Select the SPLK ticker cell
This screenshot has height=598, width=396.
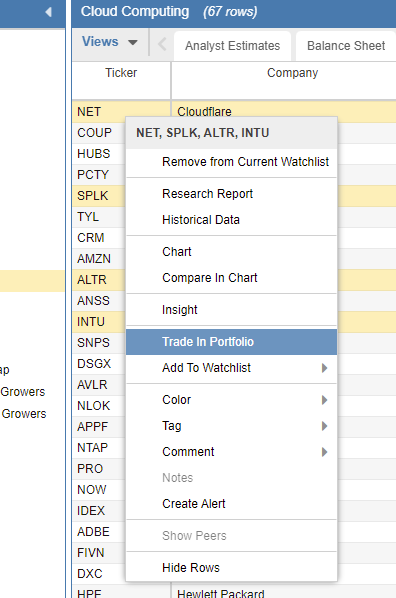(99, 196)
